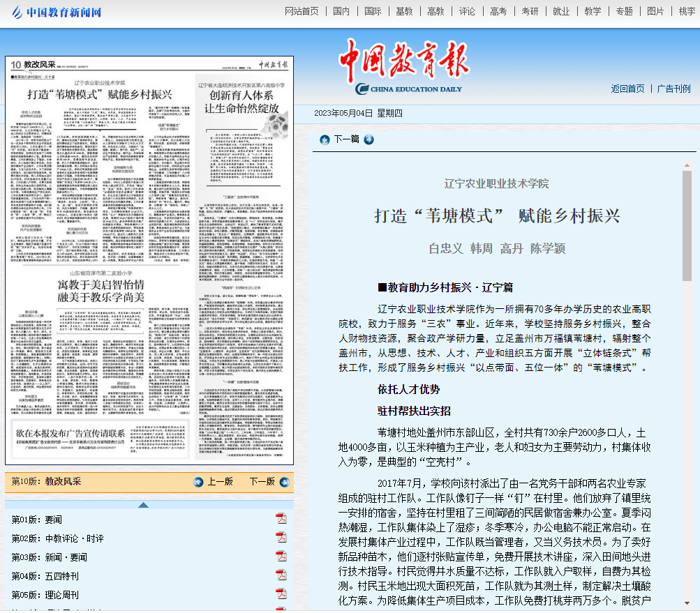
Task: Go to previous page via 上一版
Action: click(x=220, y=481)
